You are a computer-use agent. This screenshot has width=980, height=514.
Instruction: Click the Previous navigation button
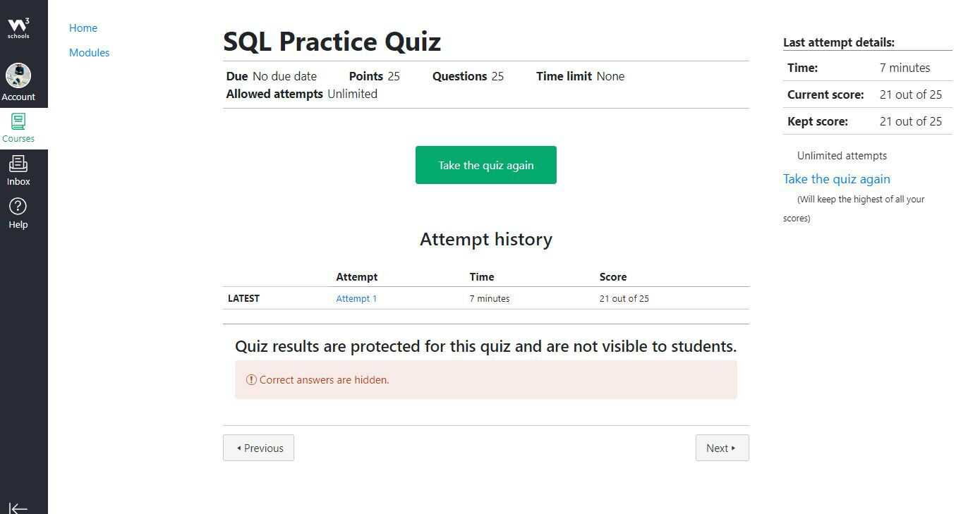[258, 448]
